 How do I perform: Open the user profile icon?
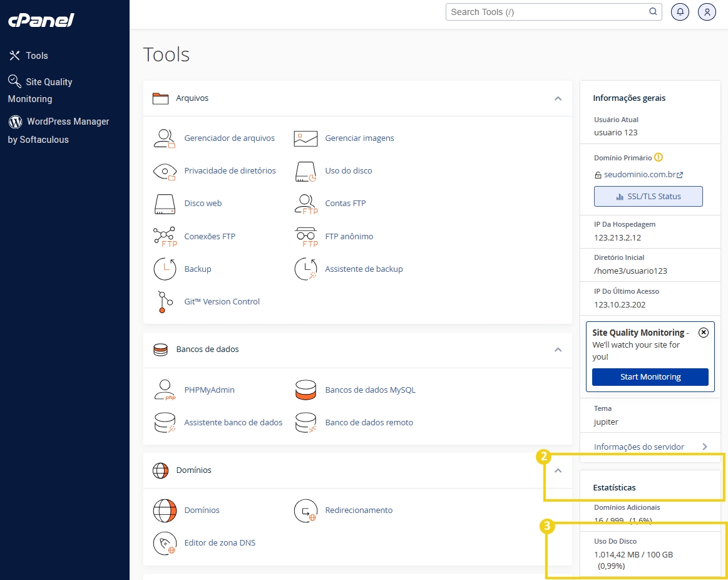707,11
